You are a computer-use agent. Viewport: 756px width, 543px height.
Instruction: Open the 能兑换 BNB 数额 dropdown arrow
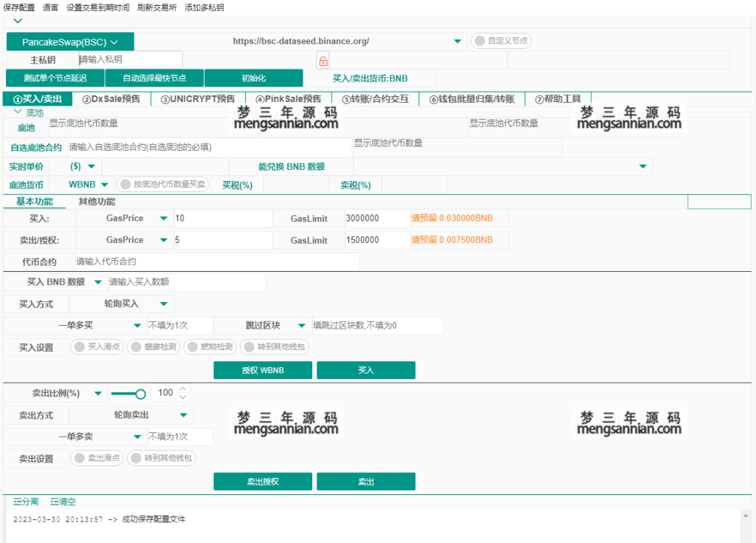click(643, 166)
